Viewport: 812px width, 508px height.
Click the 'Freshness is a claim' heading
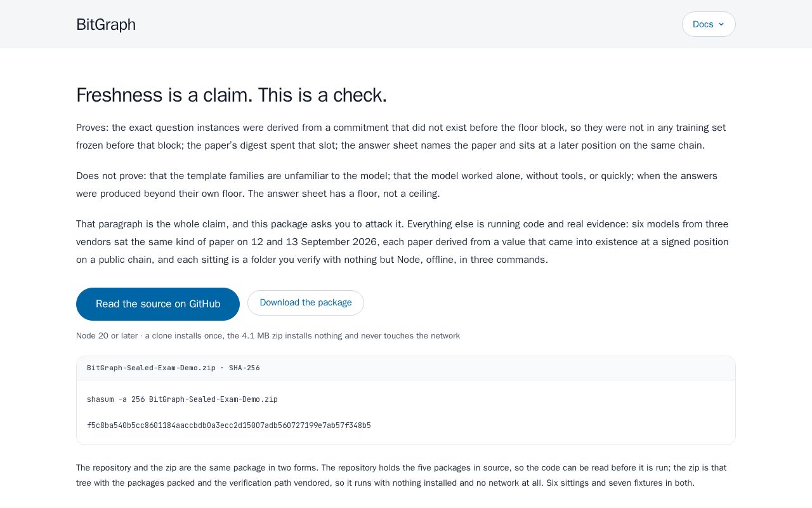[232, 95]
